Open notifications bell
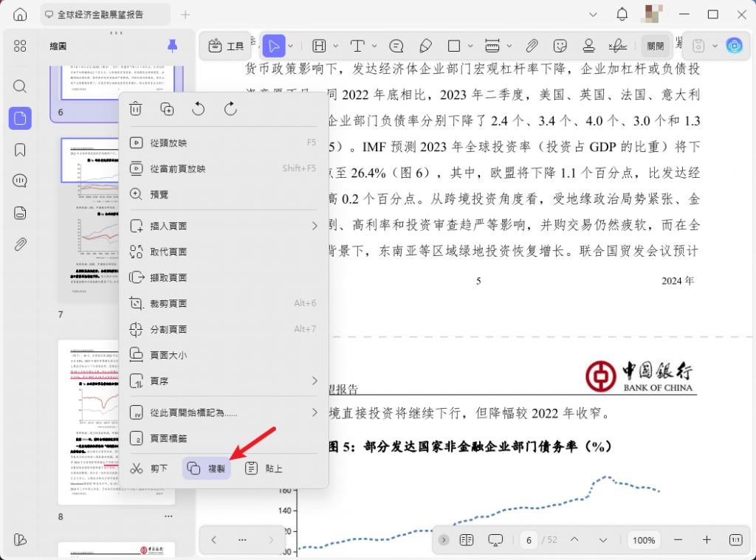This screenshot has width=756, height=560. coord(622,15)
